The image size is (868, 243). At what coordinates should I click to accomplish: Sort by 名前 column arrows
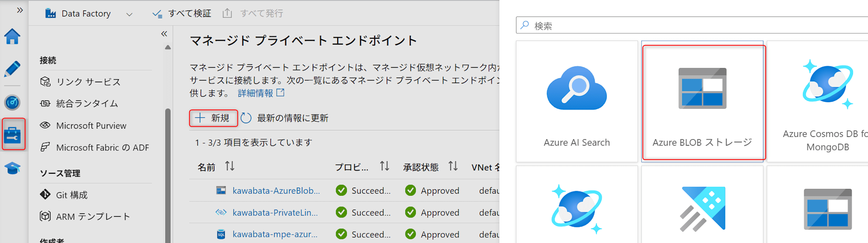click(230, 166)
